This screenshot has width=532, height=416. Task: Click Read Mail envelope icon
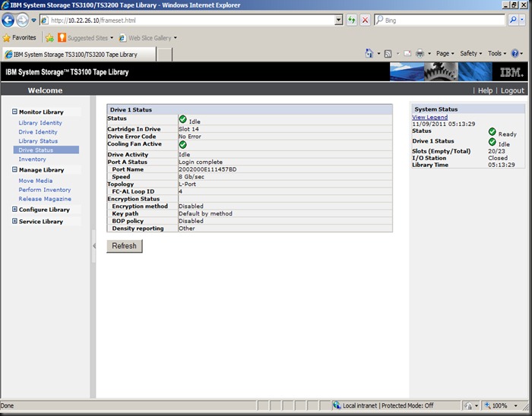click(407, 54)
